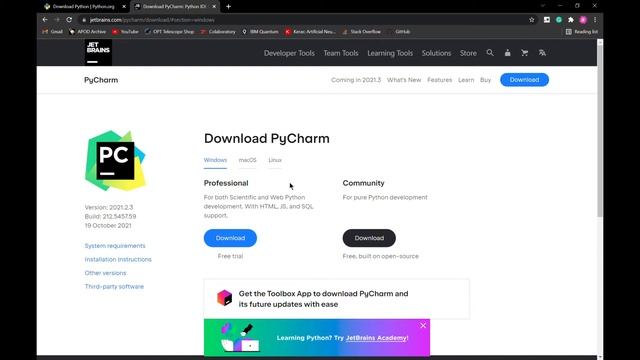
Task: Open the JetBrains account icon
Action: click(x=507, y=53)
